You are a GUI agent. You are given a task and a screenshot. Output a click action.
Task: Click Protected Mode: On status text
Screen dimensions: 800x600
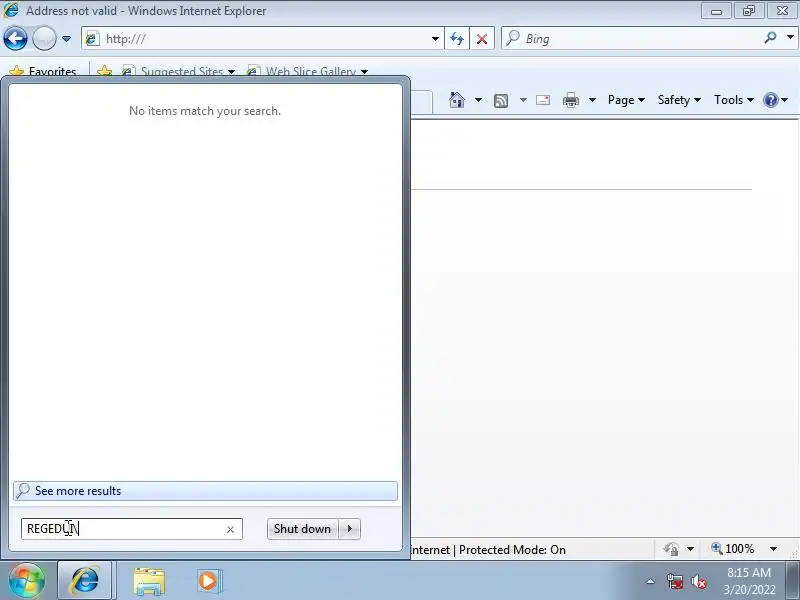pos(512,550)
